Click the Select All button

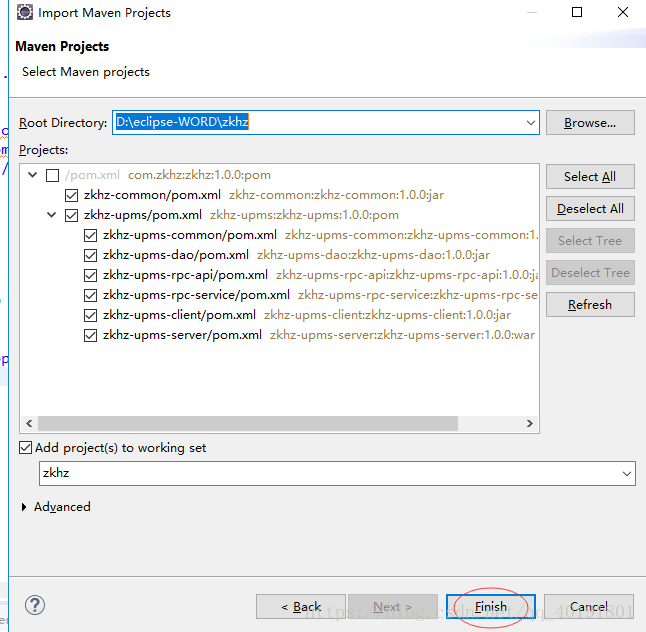pos(590,177)
